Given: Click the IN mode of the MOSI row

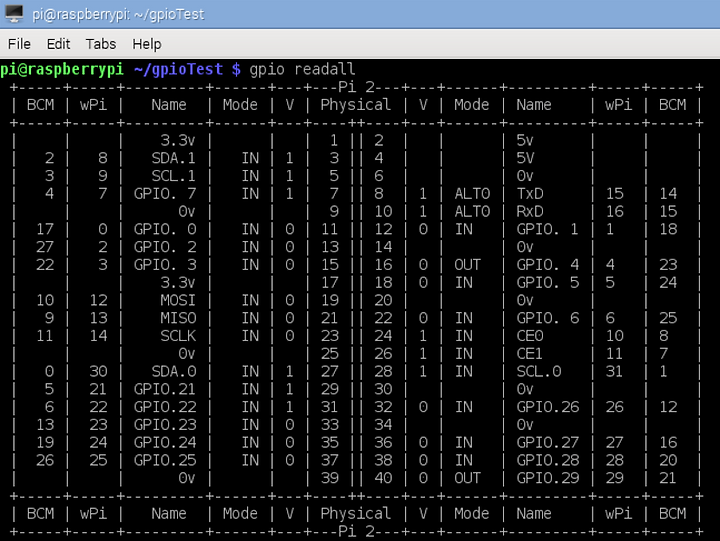Looking at the screenshot, I should [x=250, y=300].
